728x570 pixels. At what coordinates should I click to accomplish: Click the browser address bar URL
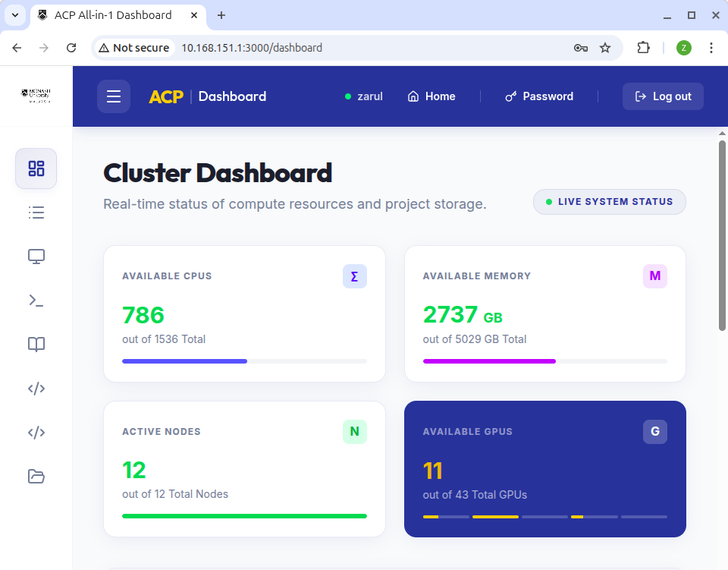click(252, 48)
